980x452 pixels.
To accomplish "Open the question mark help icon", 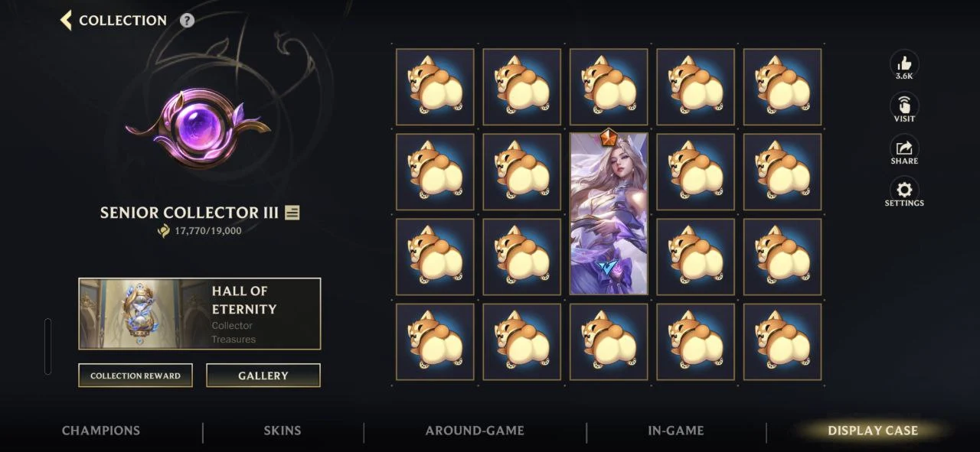I will pos(187,21).
